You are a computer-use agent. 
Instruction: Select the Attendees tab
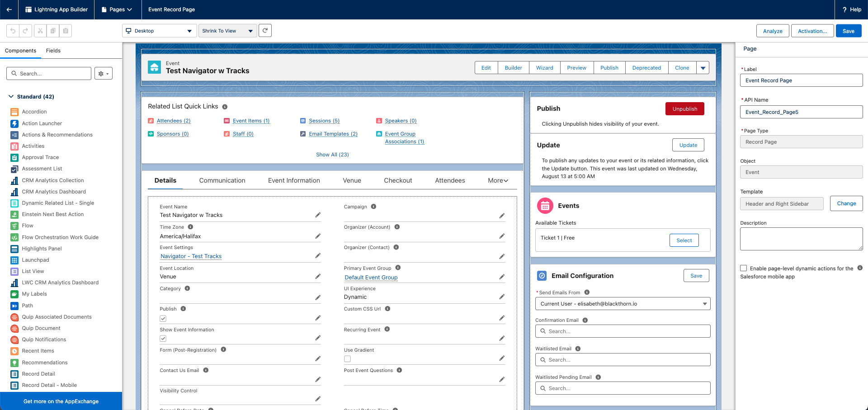coord(450,180)
